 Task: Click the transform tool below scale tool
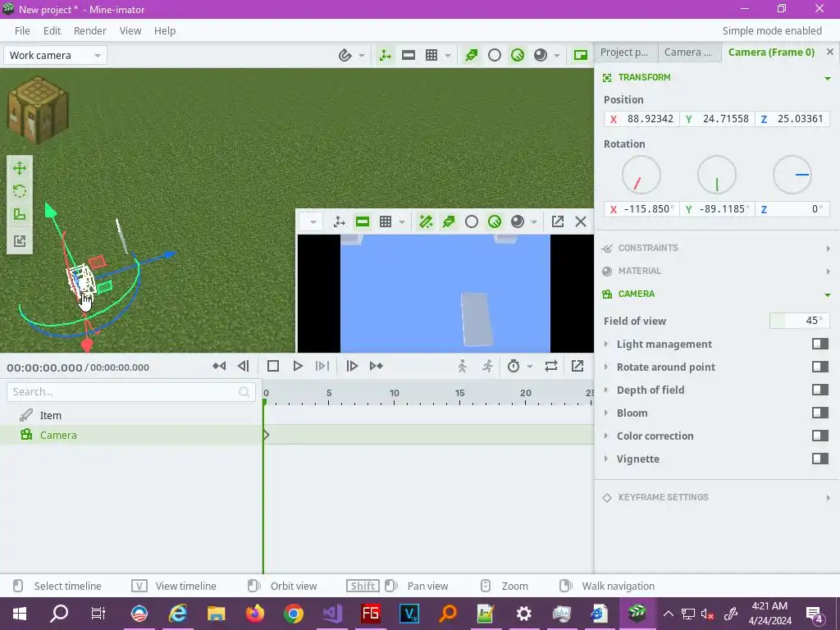point(20,240)
